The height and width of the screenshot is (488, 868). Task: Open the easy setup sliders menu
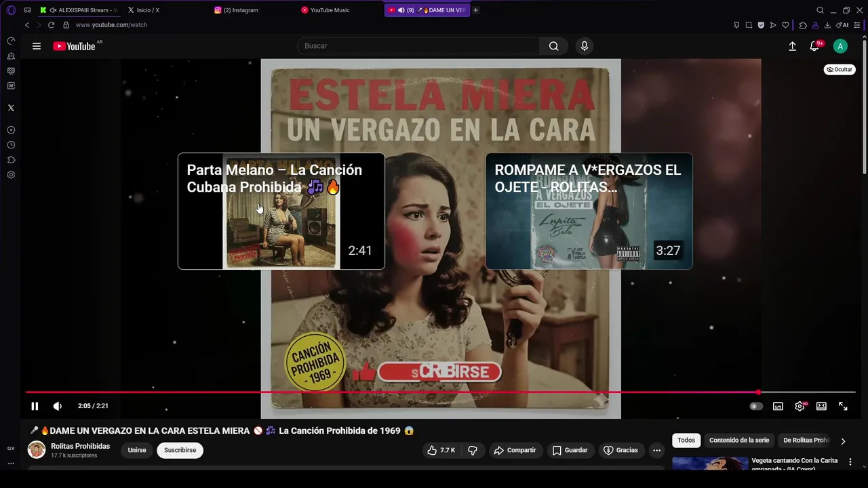(857, 25)
